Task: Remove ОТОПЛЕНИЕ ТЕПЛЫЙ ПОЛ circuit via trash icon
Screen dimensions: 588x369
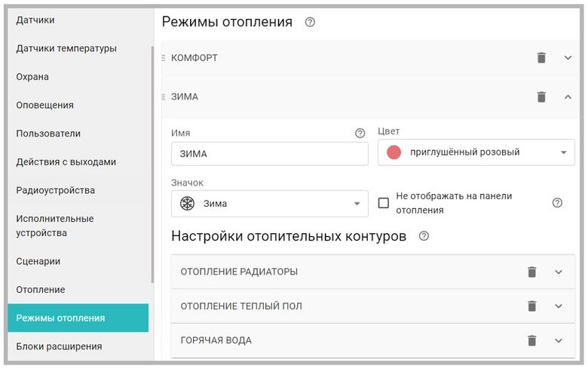Action: click(532, 306)
